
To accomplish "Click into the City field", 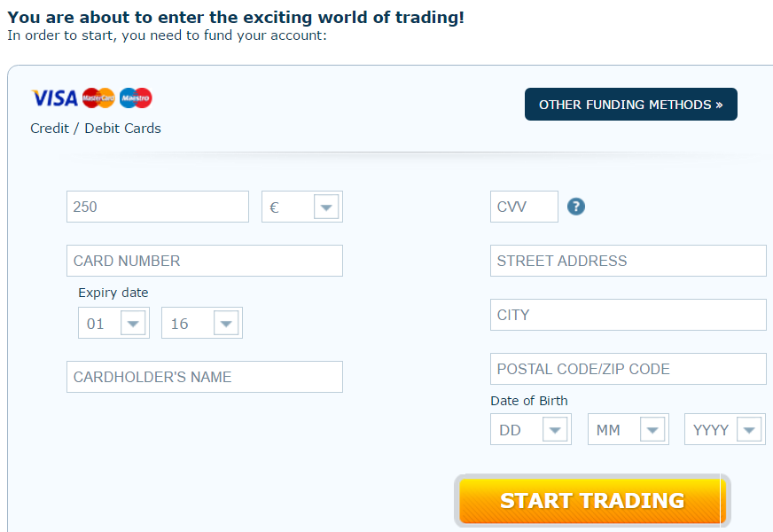I will 628,315.
